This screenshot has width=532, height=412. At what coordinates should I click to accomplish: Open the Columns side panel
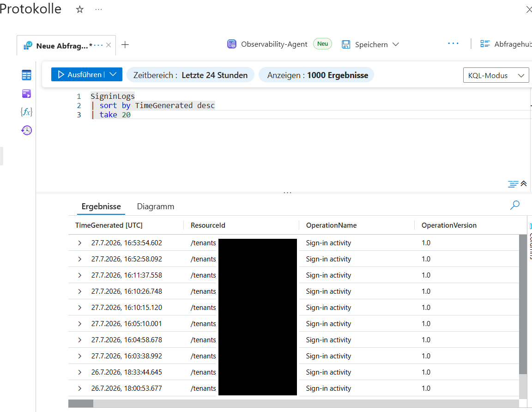530,241
